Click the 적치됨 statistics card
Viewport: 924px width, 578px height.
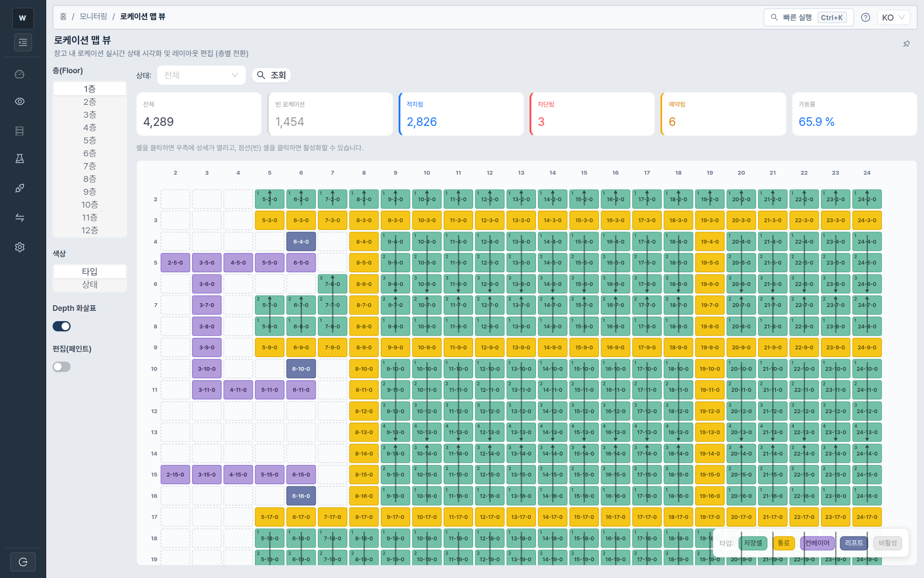click(x=461, y=114)
